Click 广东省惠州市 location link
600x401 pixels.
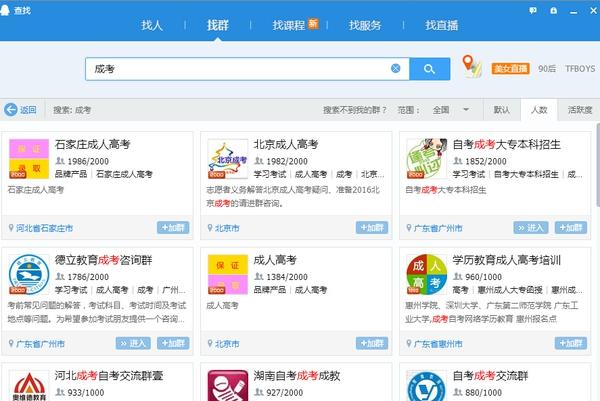coord(438,344)
